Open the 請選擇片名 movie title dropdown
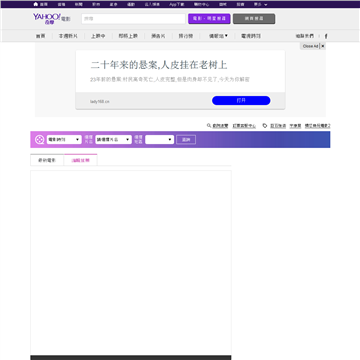Viewport: 360px width, 360px height. pyautogui.click(x=113, y=139)
